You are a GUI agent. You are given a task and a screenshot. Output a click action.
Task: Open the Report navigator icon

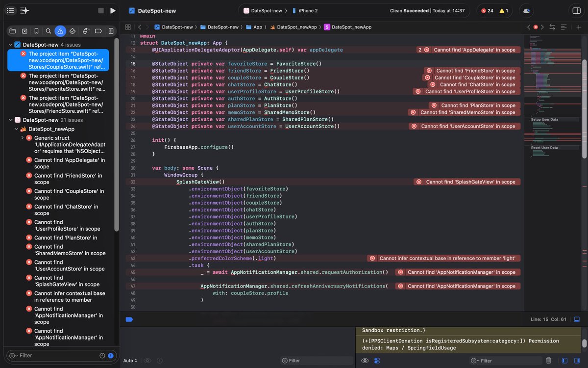point(111,31)
